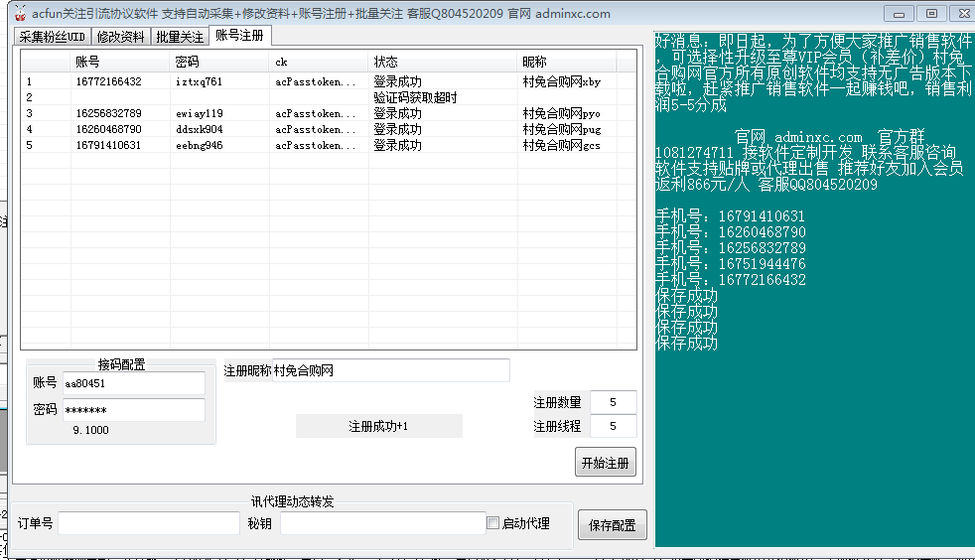The width and height of the screenshot is (975, 560).
Task: Open the 修改资料 tab
Action: 121,37
